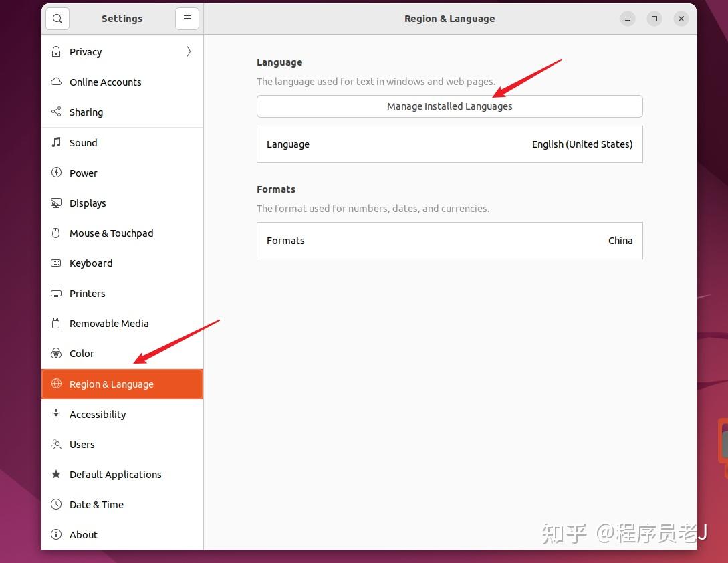Click the Keyboard icon in the sidebar

tap(56, 263)
